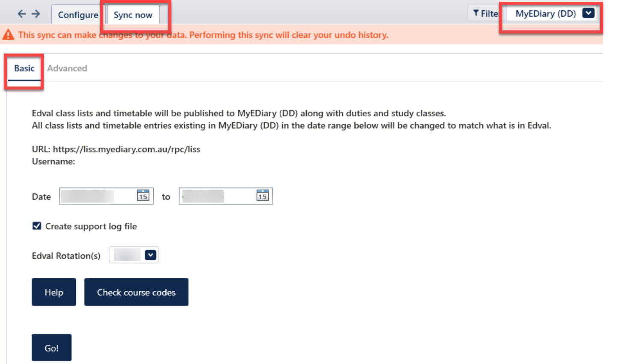
Task: Click the 'All class lists and timetable entries' line
Action: click(292, 125)
